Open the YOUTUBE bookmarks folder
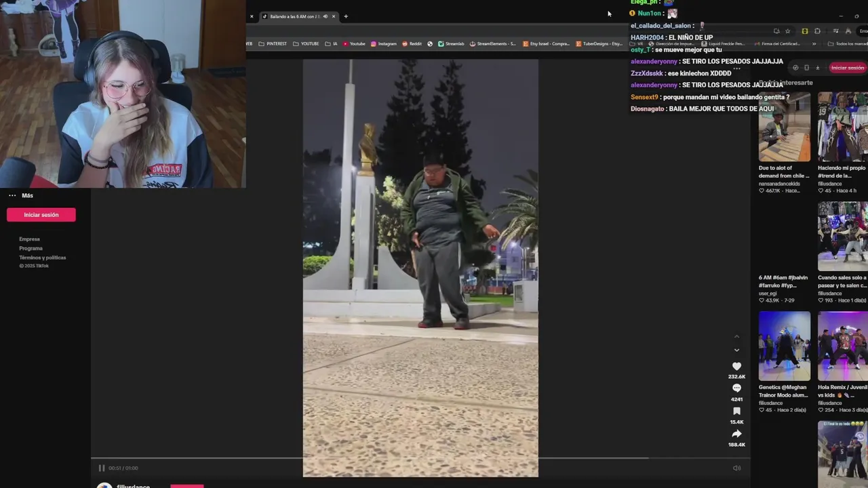The height and width of the screenshot is (488, 868). 306,43
